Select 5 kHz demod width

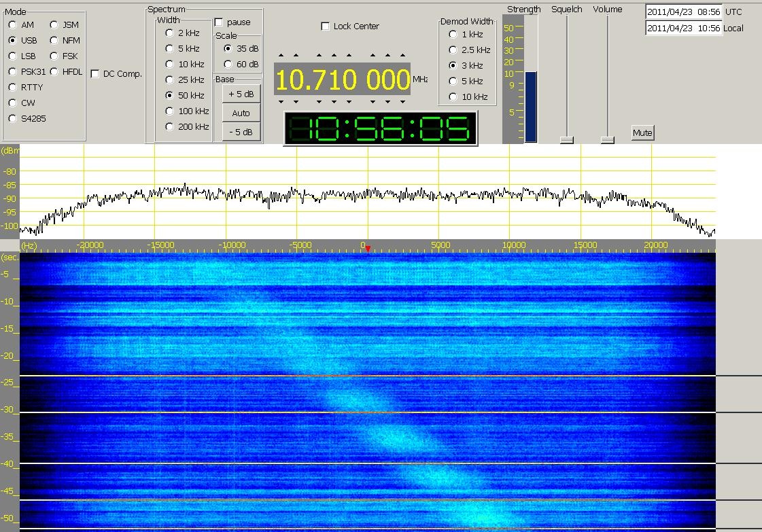[453, 82]
